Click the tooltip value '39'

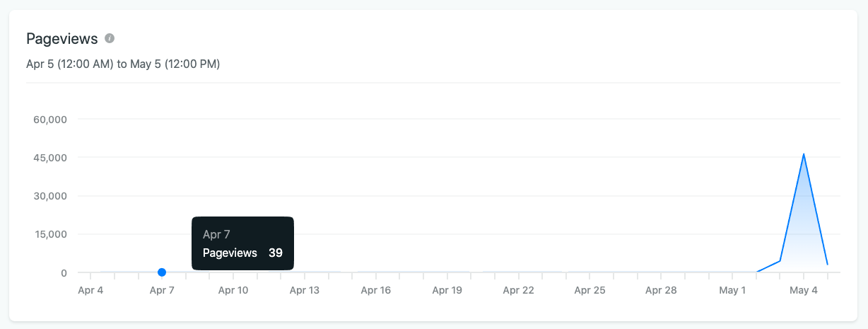pos(276,253)
